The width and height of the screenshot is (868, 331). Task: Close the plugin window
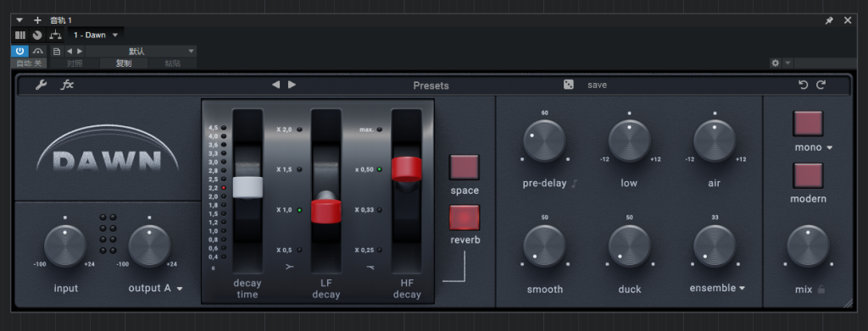coord(848,20)
